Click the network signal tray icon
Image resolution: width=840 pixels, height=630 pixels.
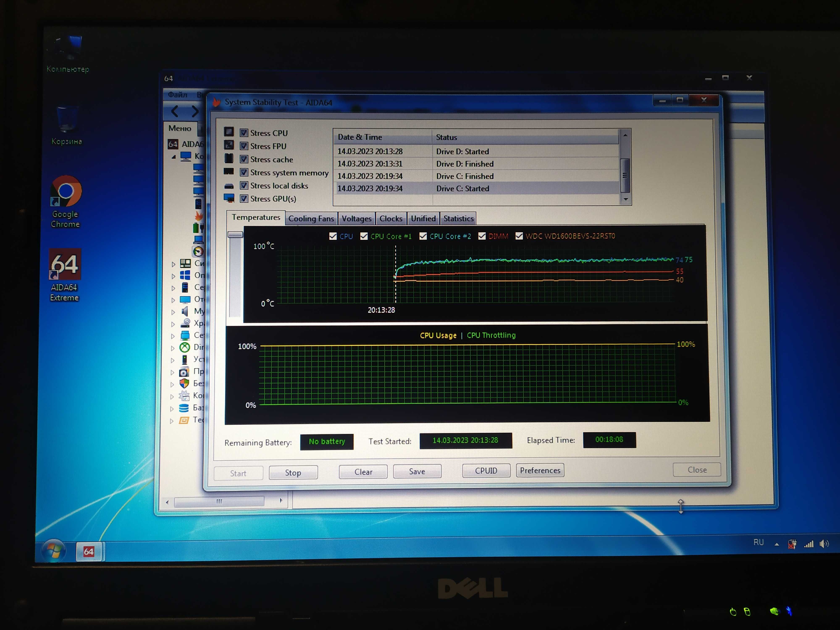808,544
